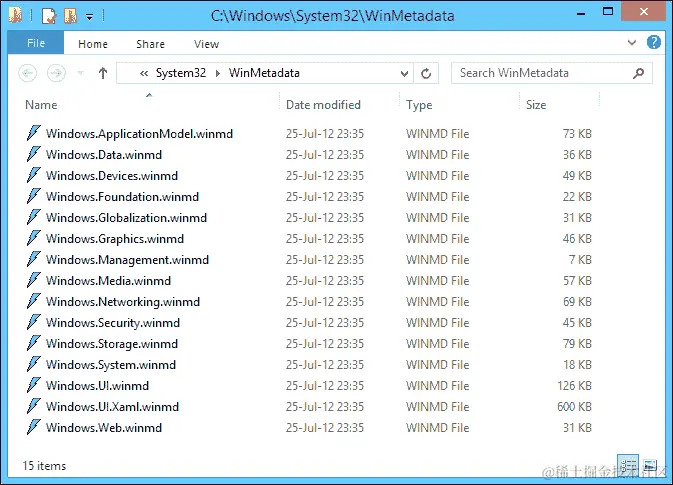Go up one folder level

pos(103,73)
